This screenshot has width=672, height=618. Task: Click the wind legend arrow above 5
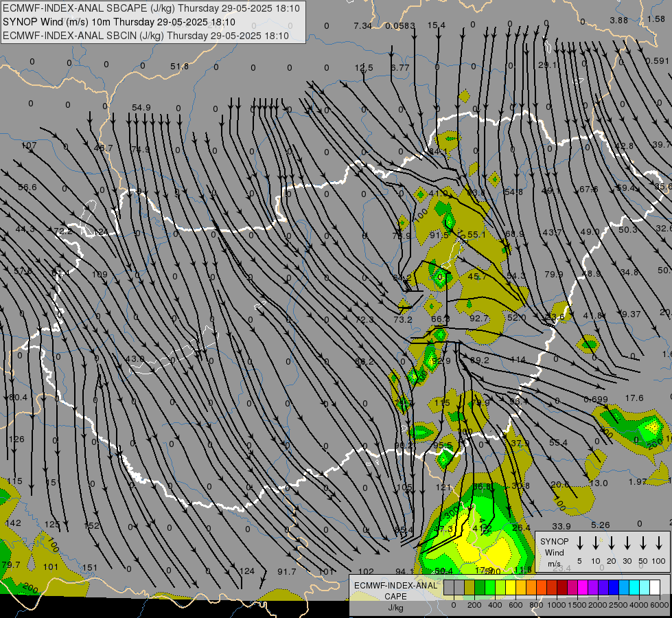[579, 543]
